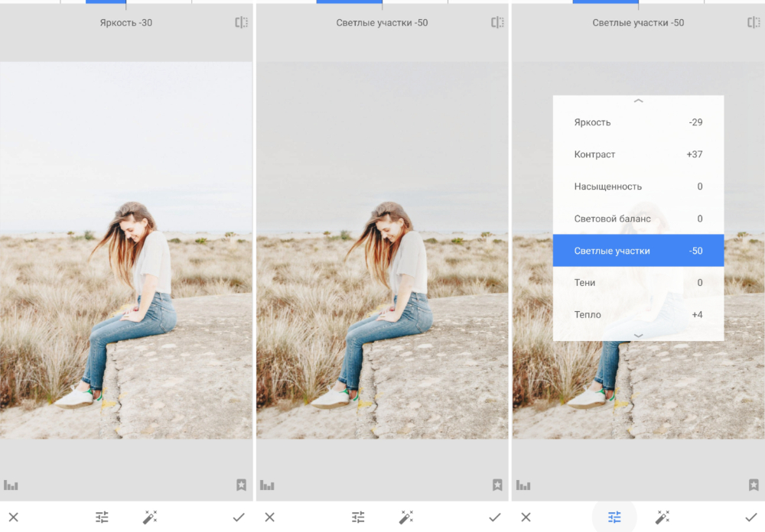
Task: Open the tune adjustments icon in the middle panel
Action: (357, 517)
